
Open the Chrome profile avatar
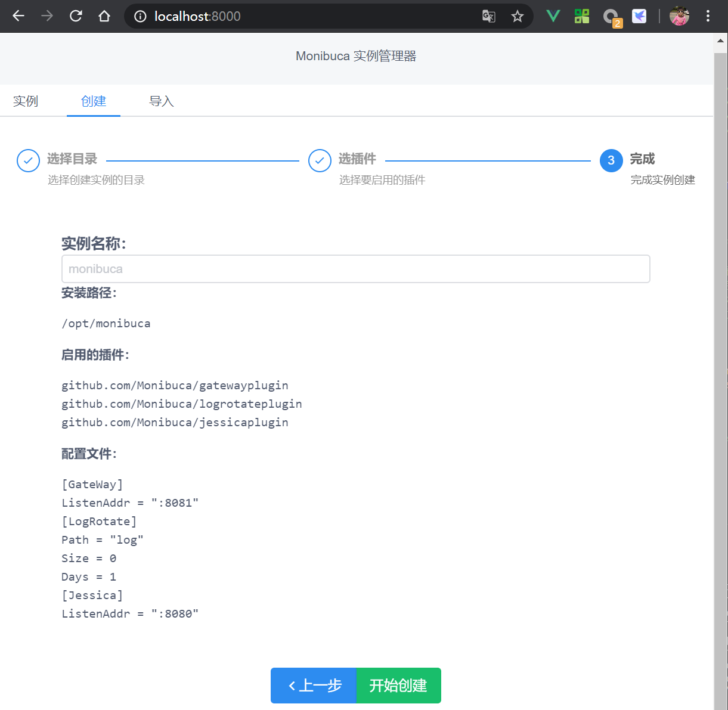(679, 16)
